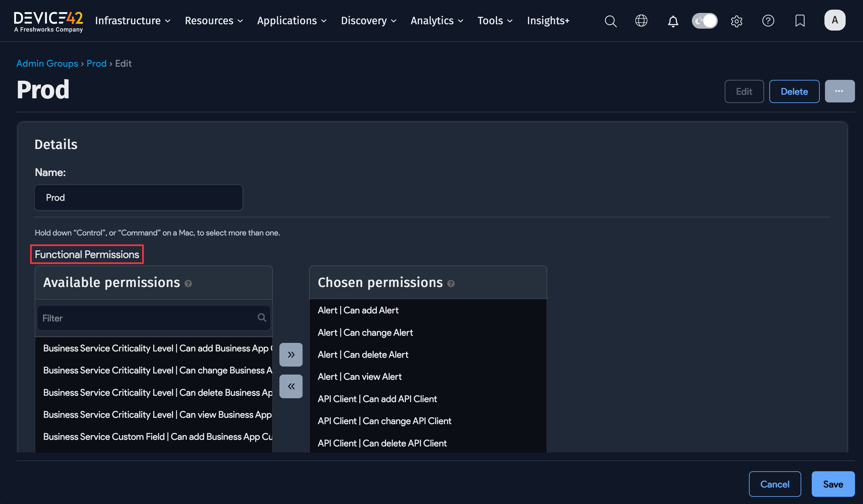Click the Delete button

[x=794, y=91]
